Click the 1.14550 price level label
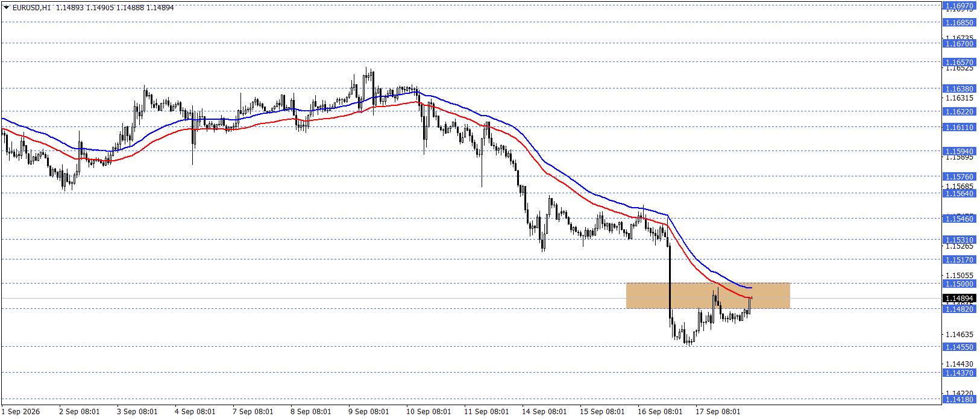 click(958, 347)
